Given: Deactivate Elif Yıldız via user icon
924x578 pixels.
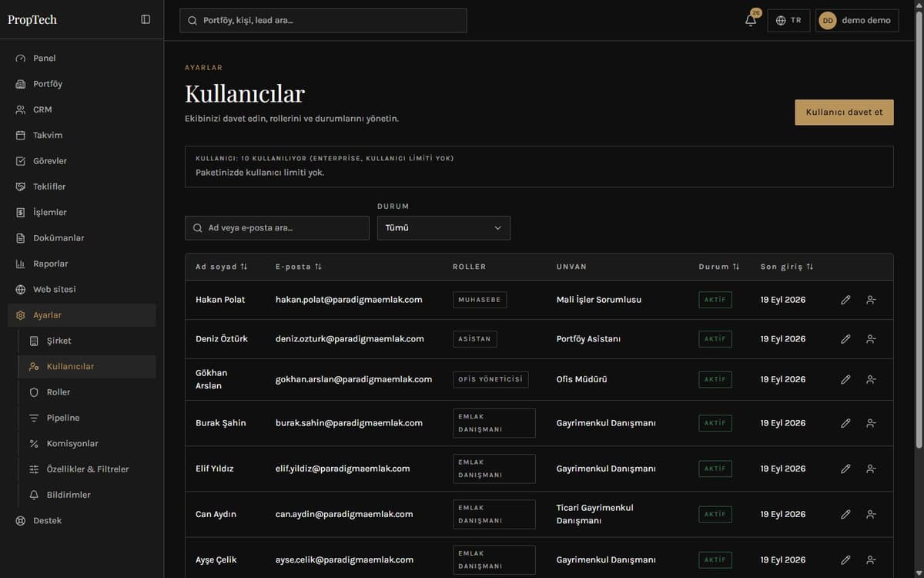Looking at the screenshot, I should pos(871,469).
